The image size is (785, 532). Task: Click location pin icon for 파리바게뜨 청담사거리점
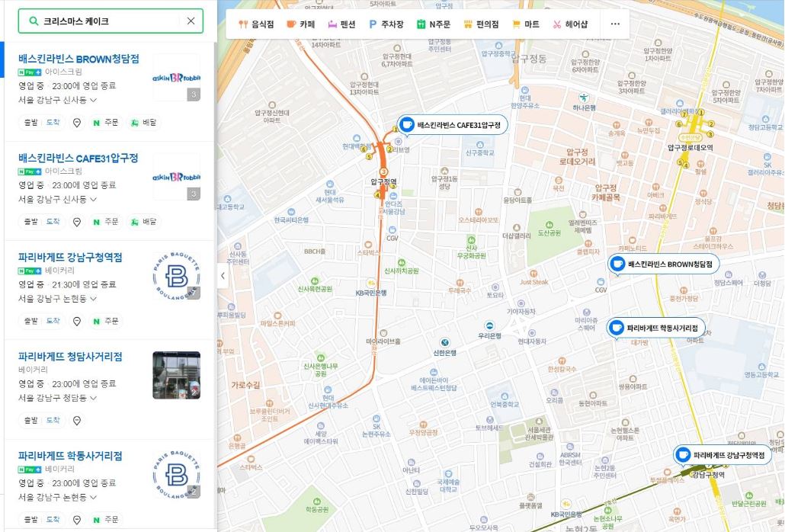[76, 420]
